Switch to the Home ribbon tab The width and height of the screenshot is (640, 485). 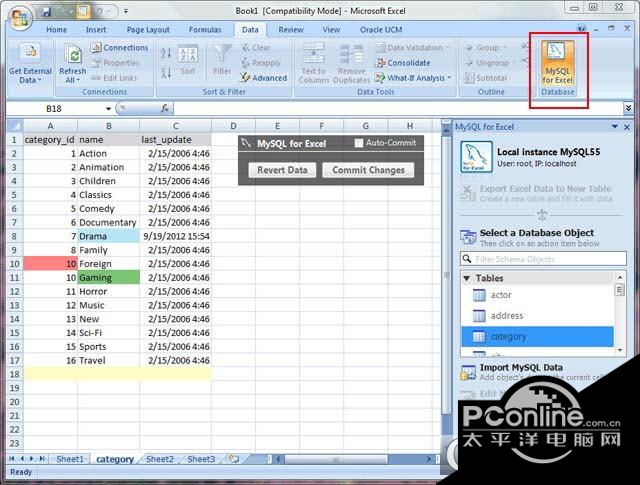point(56,29)
